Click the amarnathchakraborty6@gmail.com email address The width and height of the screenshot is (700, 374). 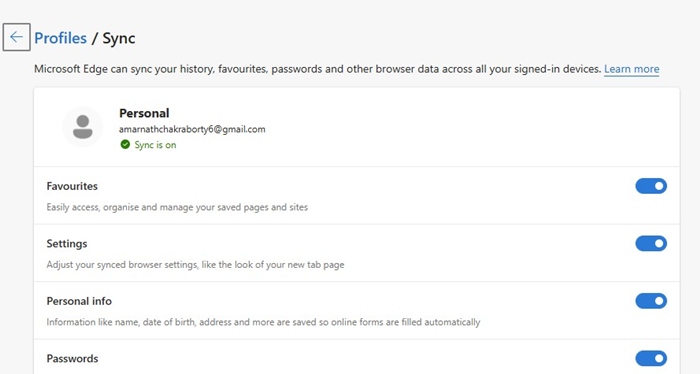pyautogui.click(x=192, y=129)
